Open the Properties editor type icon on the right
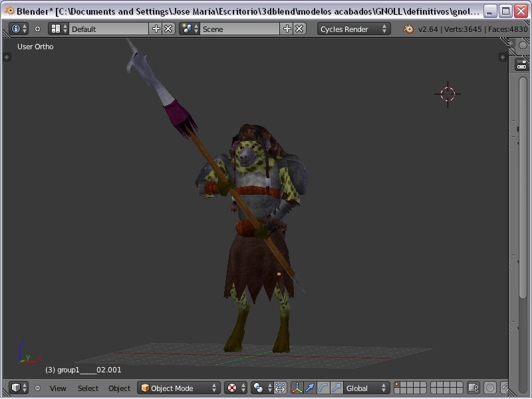The height and width of the screenshot is (399, 532). pos(522,64)
